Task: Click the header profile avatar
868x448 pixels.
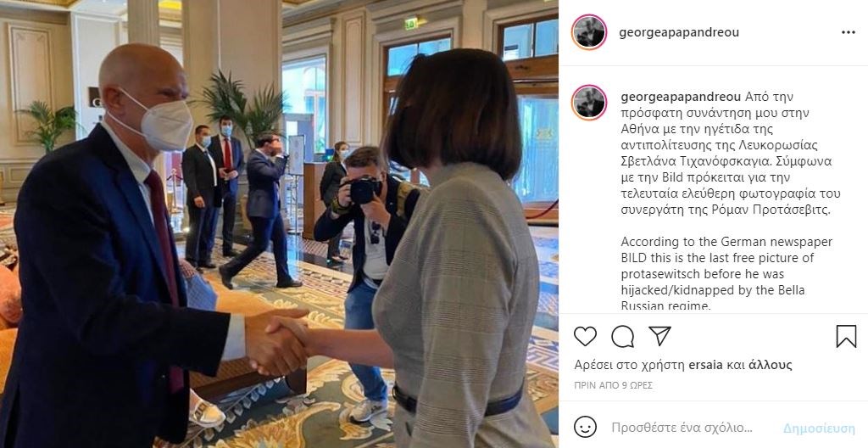Action: tap(589, 32)
